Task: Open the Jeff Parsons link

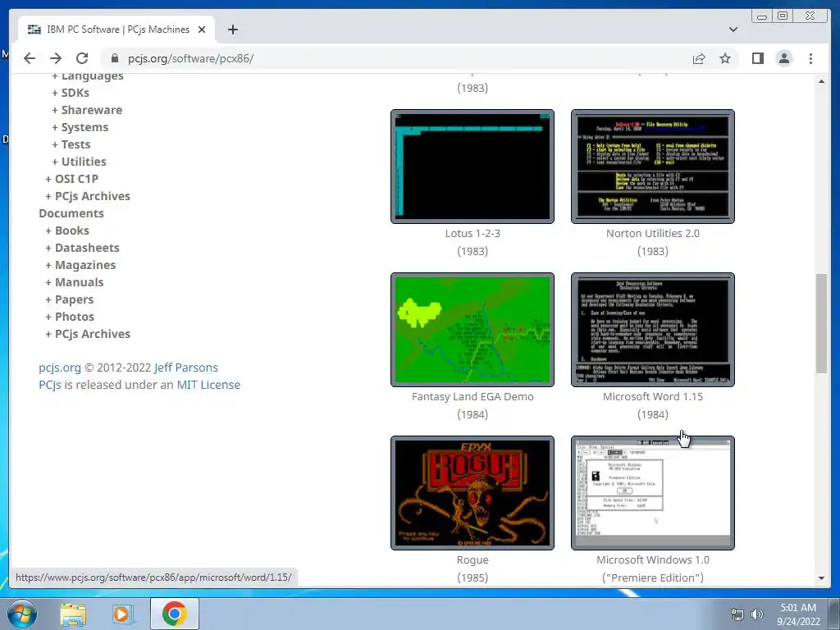Action: click(186, 367)
